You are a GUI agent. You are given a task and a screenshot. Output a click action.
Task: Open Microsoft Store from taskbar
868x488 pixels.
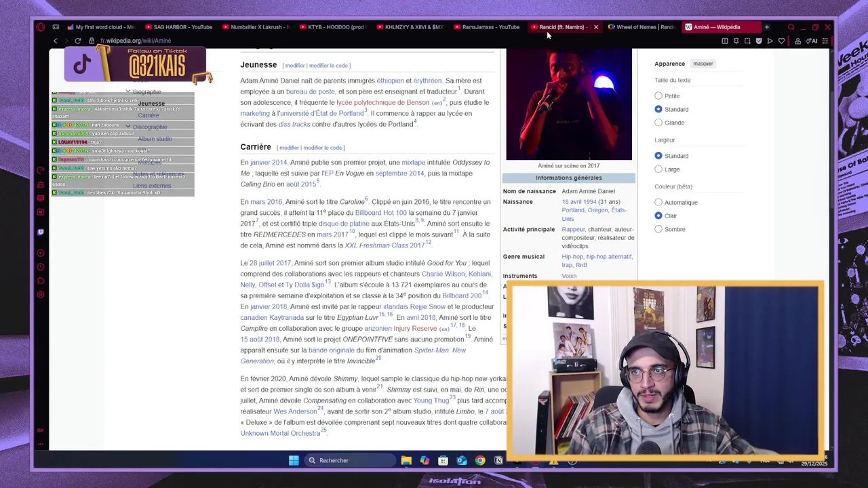pos(443,460)
